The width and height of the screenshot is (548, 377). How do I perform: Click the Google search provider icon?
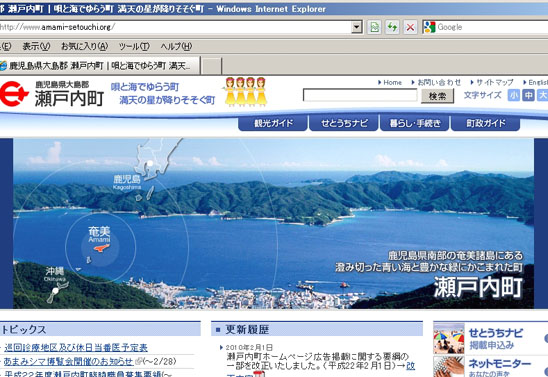click(430, 27)
